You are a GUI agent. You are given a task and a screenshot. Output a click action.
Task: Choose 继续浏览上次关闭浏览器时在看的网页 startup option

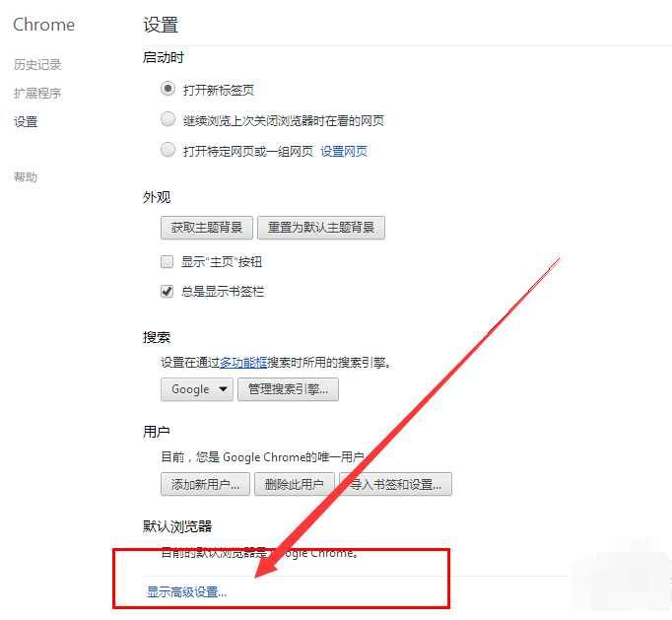point(168,120)
